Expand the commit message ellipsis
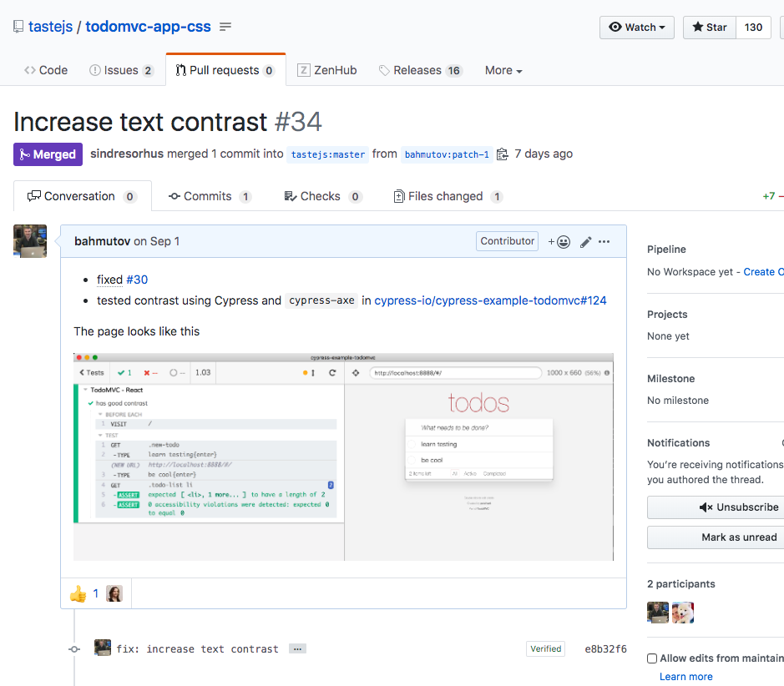 [297, 649]
